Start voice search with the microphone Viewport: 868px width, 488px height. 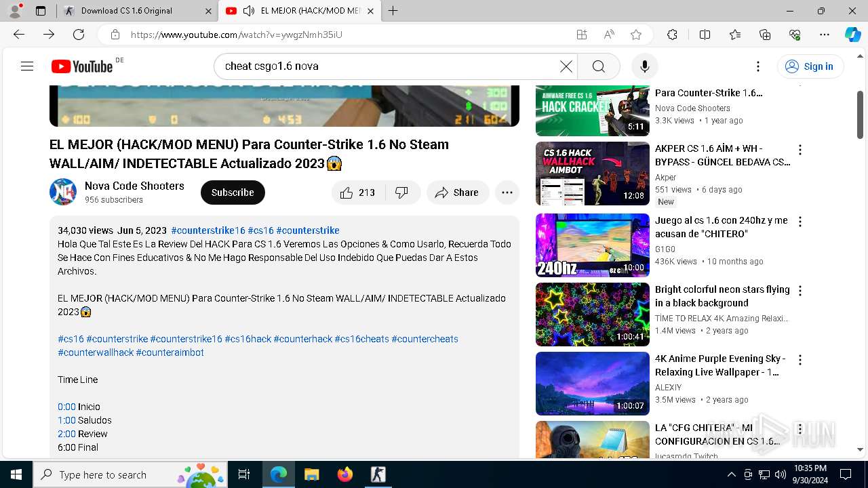point(644,66)
